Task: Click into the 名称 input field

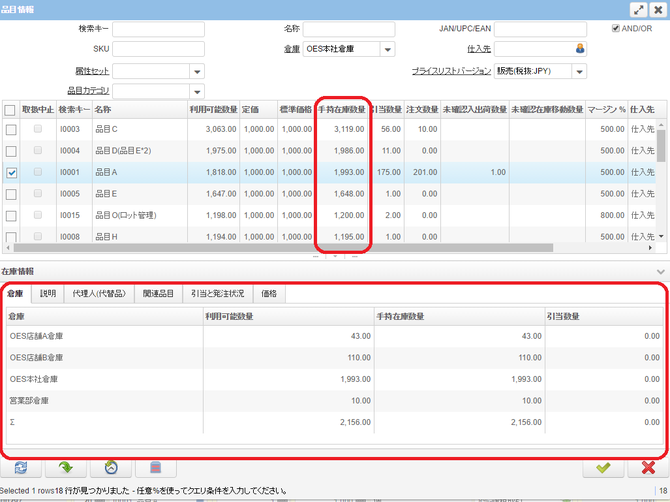Action: click(349, 29)
